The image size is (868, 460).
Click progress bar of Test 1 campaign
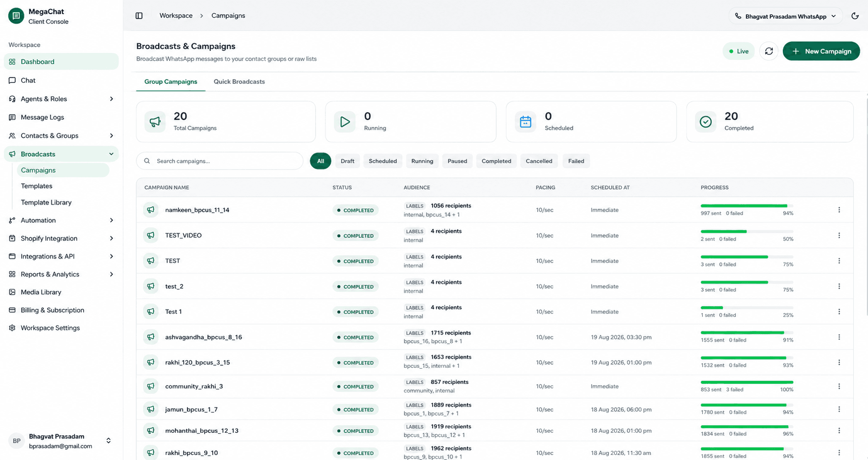click(747, 308)
